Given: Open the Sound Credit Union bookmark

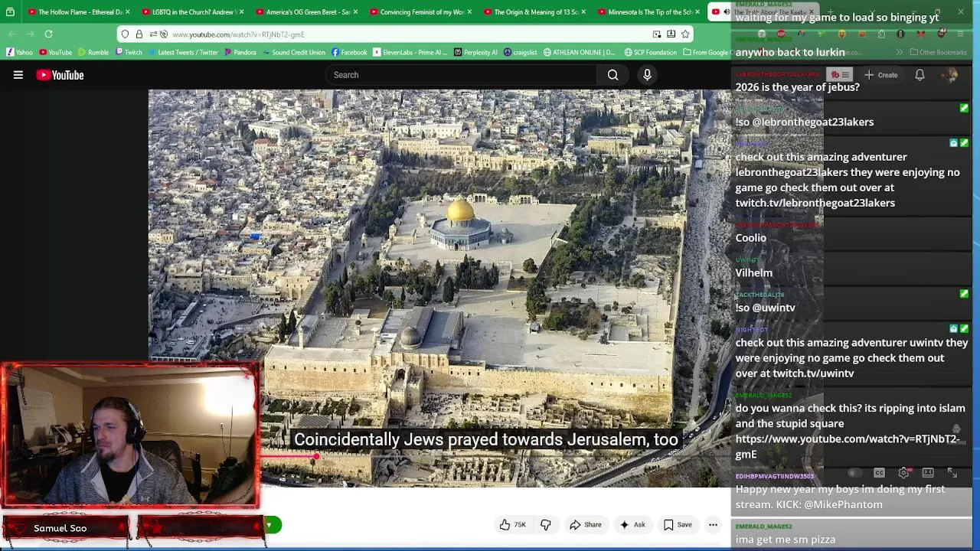Looking at the screenshot, I should [293, 52].
